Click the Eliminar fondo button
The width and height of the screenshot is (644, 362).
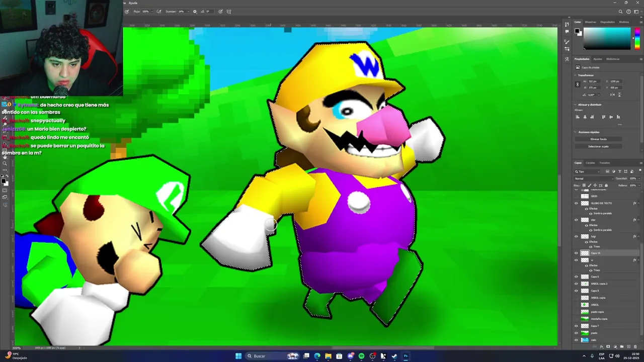tap(599, 139)
